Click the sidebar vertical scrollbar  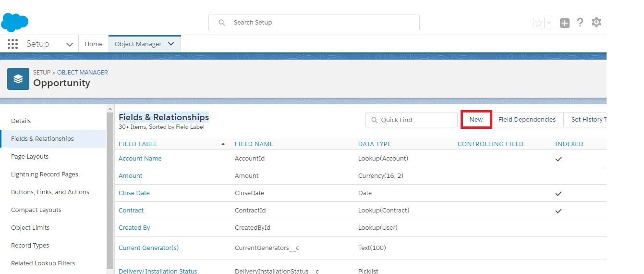pos(110,190)
